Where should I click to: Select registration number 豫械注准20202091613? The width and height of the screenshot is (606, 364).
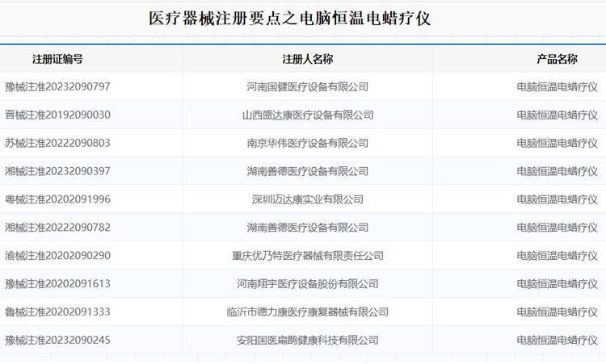coord(57,284)
